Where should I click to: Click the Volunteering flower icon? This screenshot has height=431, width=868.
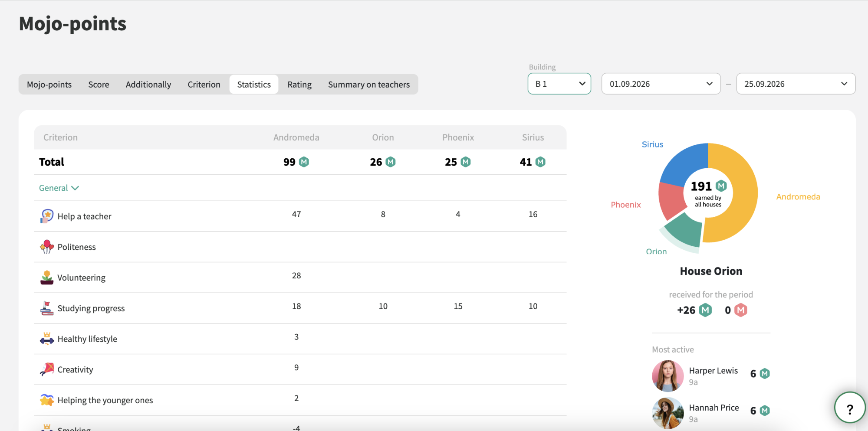coord(47,278)
